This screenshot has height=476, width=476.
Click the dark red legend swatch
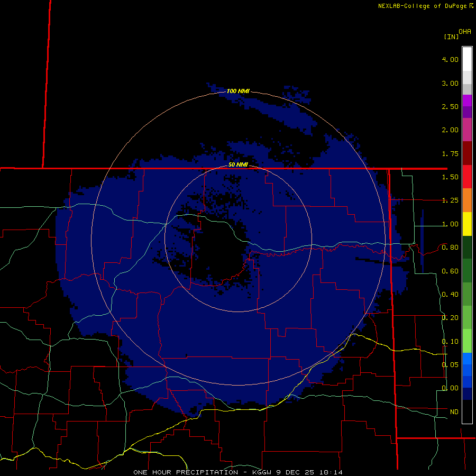point(467,153)
